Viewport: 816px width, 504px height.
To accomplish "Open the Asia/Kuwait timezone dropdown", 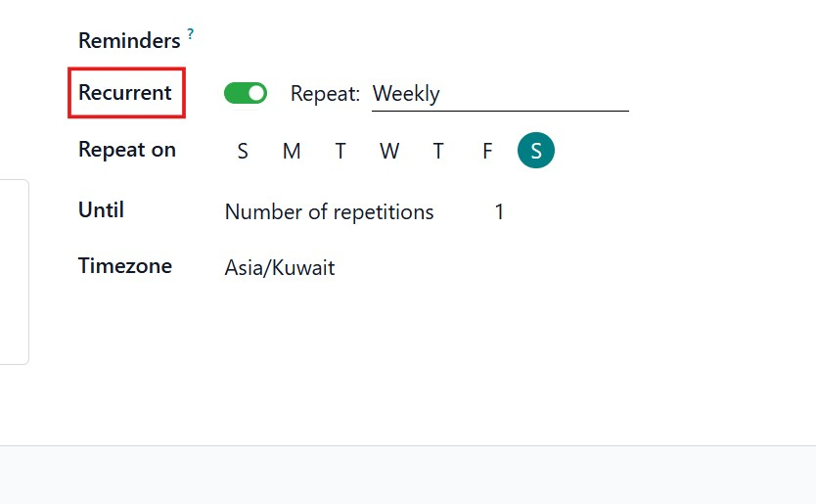I will point(280,268).
